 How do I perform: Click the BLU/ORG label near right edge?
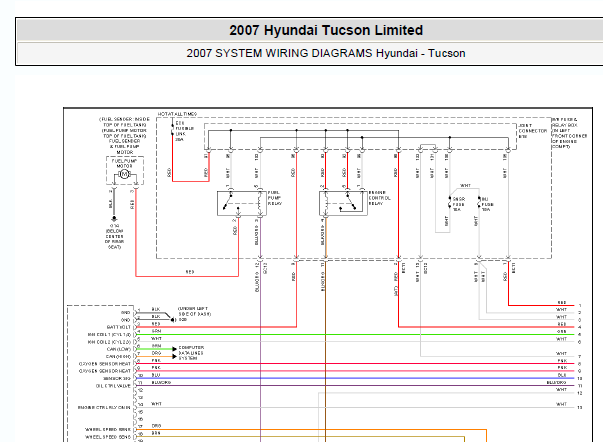pyautogui.click(x=556, y=383)
